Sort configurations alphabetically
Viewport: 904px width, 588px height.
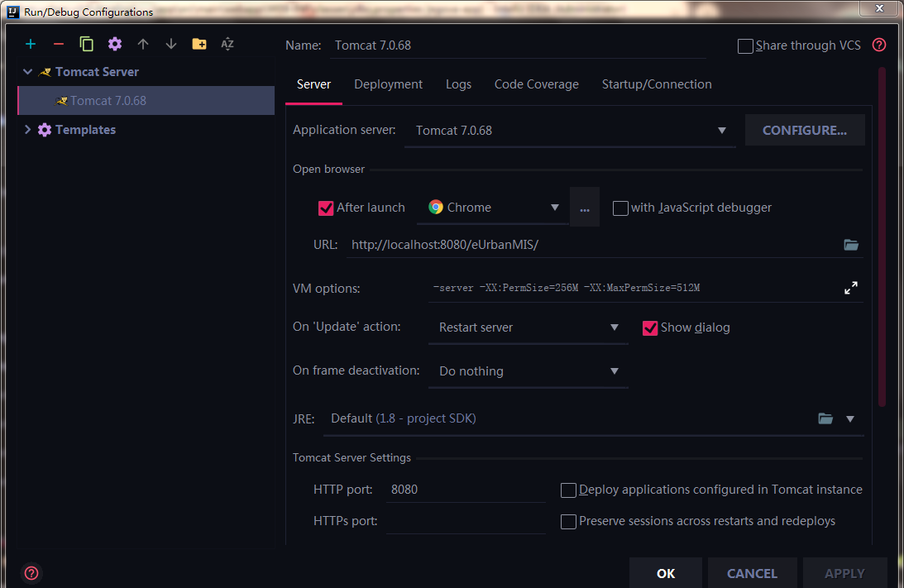227,44
